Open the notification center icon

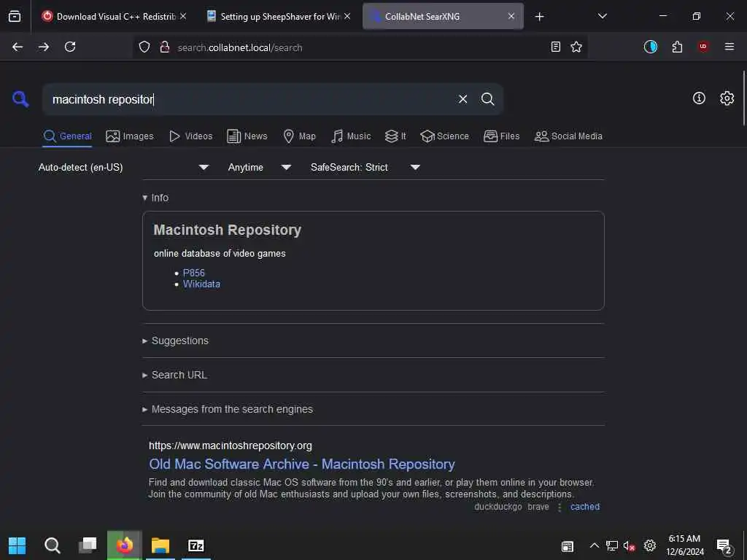click(x=724, y=547)
